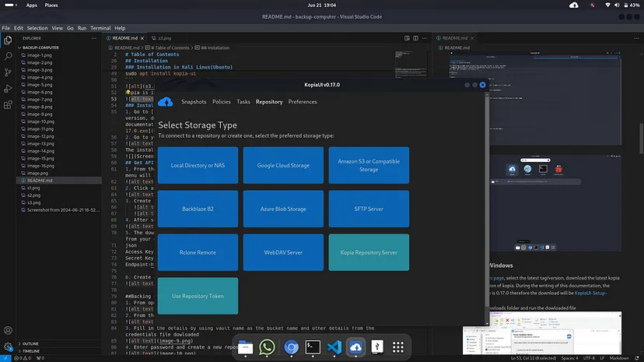This screenshot has height=362, width=644.
Task: Choose the Backblaze B2 storage type
Action: 198,209
